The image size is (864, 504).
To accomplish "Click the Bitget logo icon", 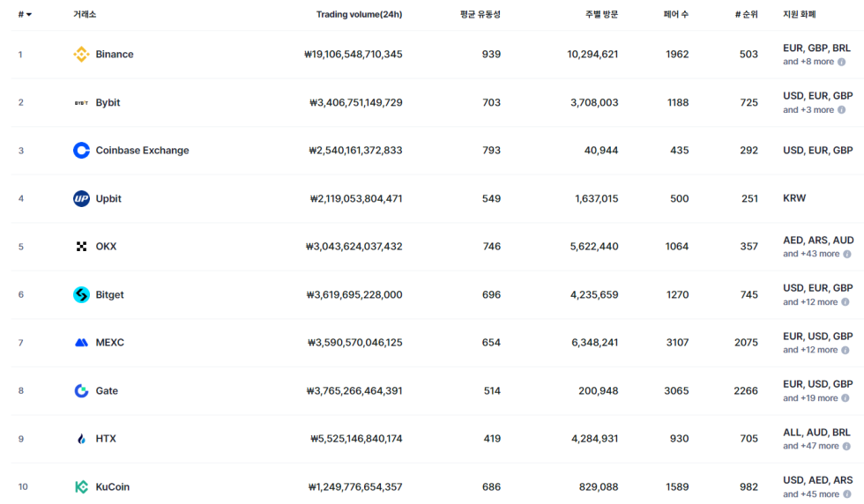I will (81, 295).
